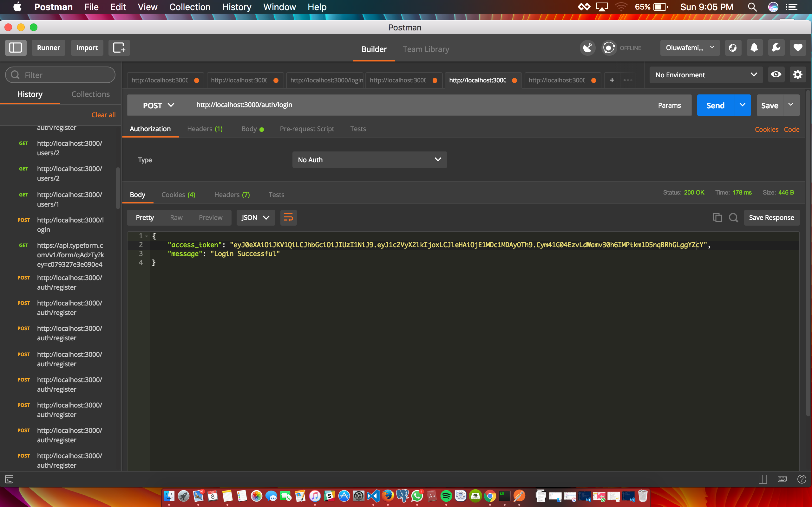Toggle the sidebar panel icon
The width and height of the screenshot is (812, 507).
tap(16, 48)
